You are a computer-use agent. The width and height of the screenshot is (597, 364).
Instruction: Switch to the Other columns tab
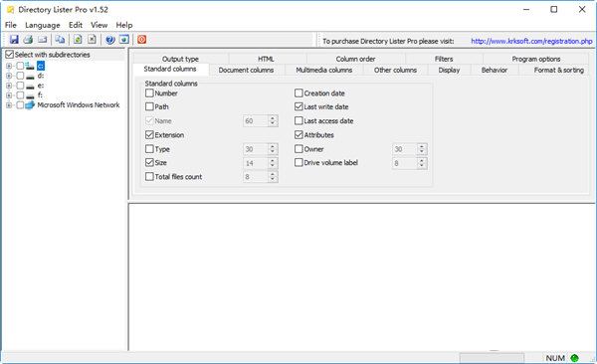click(x=395, y=70)
